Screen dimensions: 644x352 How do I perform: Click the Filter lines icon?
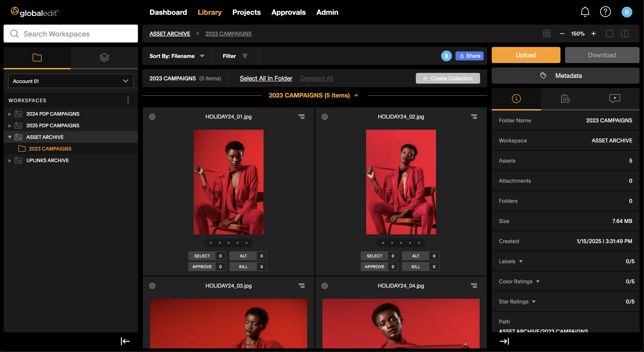click(245, 56)
